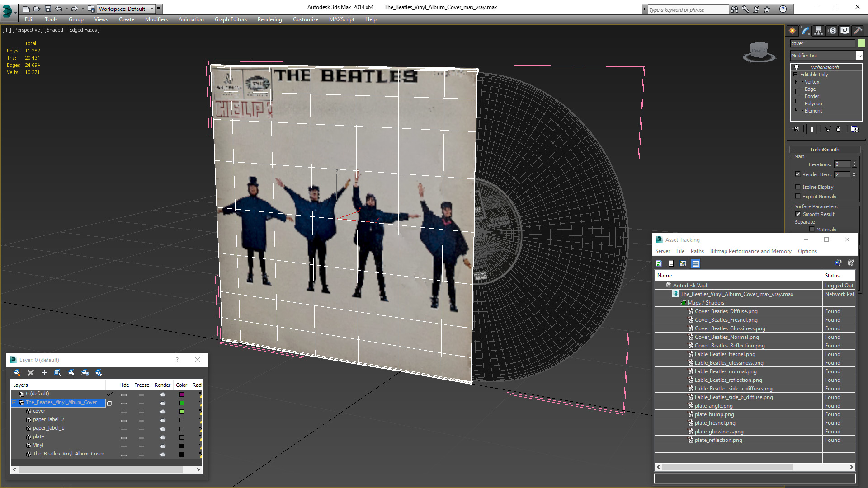Switch Asset Tracking to table view
Viewport: 868px width, 488px height.
(696, 263)
